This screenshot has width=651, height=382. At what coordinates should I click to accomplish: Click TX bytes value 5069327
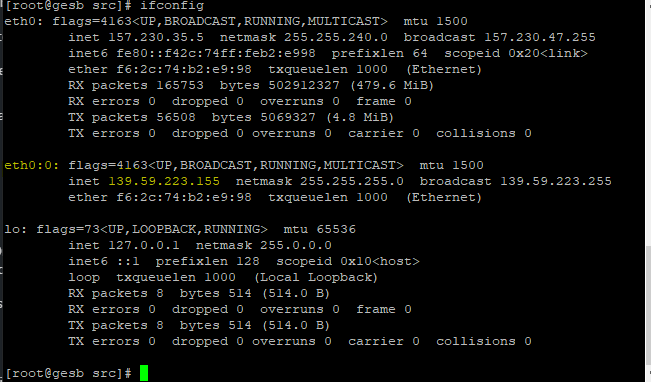coord(288,117)
